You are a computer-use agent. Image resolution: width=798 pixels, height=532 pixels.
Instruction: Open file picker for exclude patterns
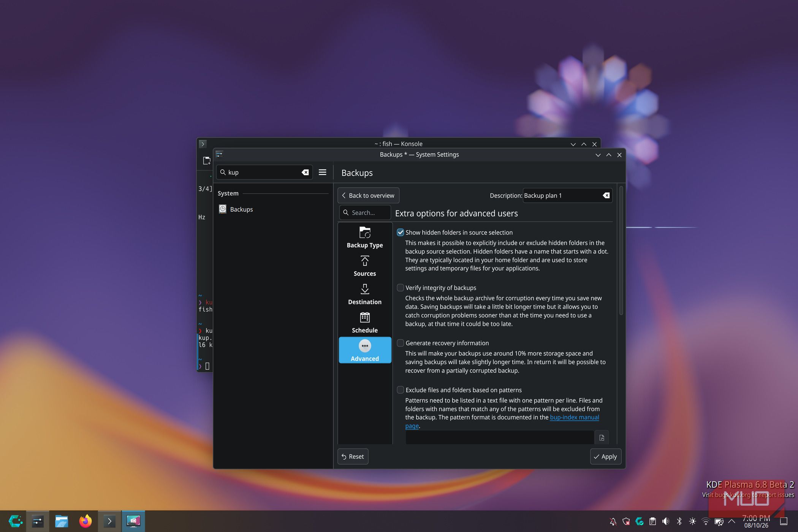[x=602, y=437]
